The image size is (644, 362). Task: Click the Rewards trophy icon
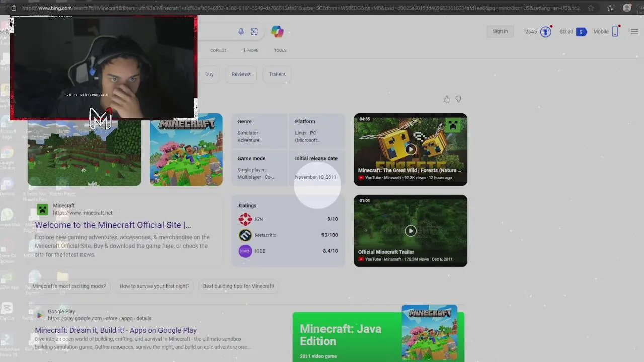coord(546,32)
